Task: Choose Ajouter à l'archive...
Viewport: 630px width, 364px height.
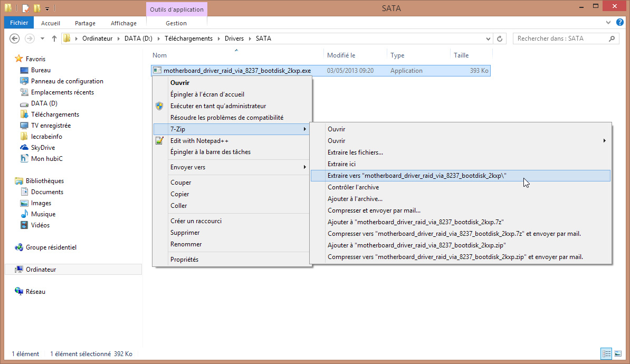Action: tap(461, 199)
